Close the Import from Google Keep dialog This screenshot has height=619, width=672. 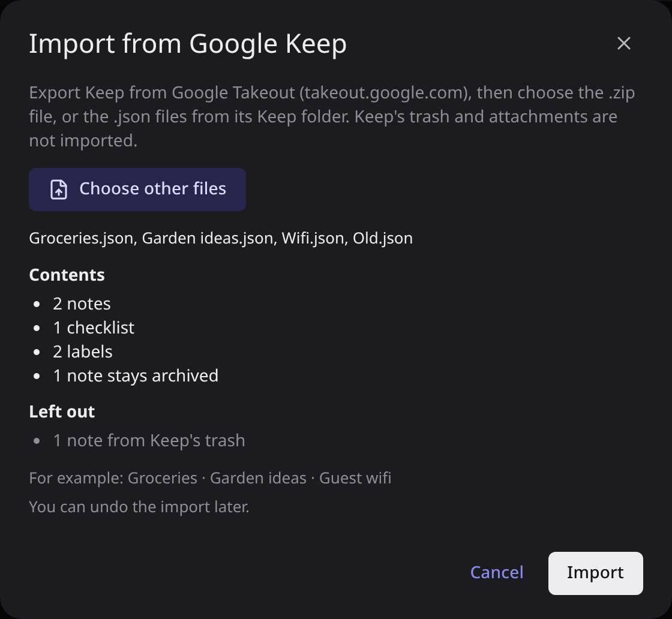tap(623, 43)
